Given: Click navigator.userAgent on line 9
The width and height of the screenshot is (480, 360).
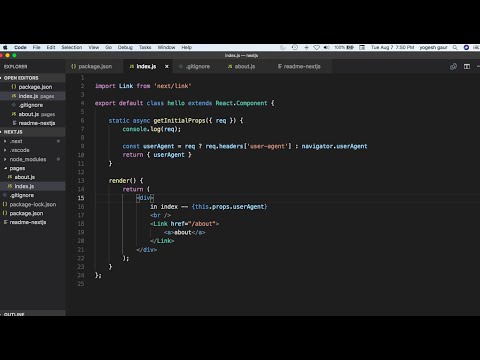Looking at the screenshot, I should point(334,146).
